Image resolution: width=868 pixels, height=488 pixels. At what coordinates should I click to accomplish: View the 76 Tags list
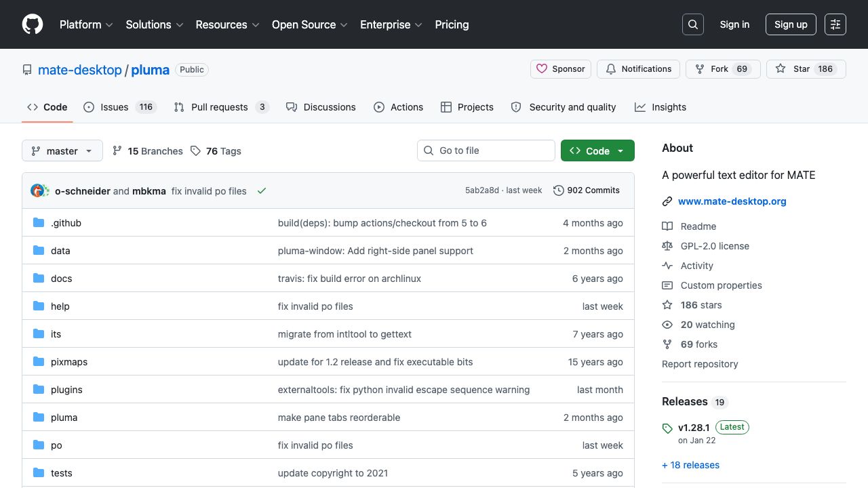coord(216,151)
